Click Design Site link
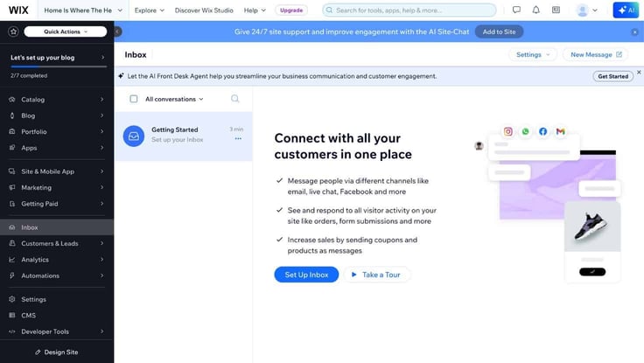 (57, 352)
